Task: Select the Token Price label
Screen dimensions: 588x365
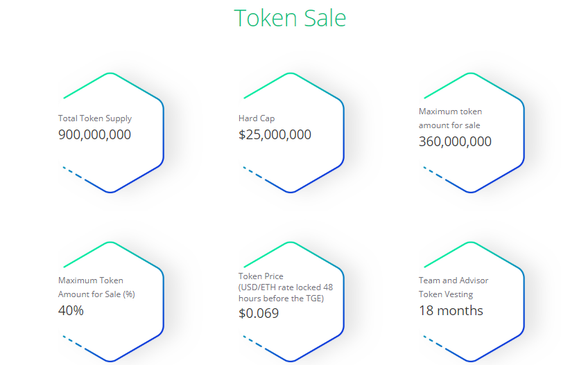Action: tap(261, 276)
